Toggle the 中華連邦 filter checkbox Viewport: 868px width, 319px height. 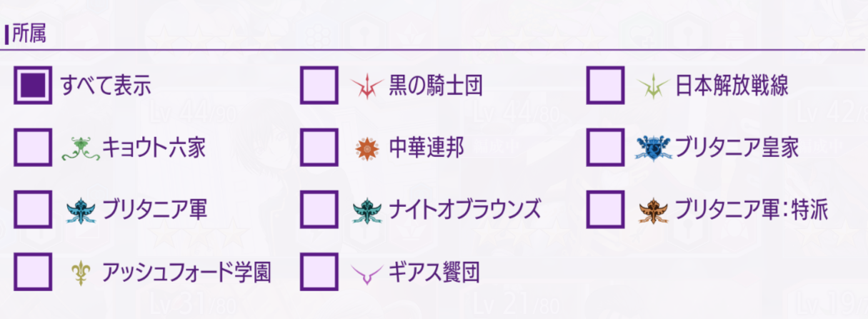pyautogui.click(x=319, y=147)
